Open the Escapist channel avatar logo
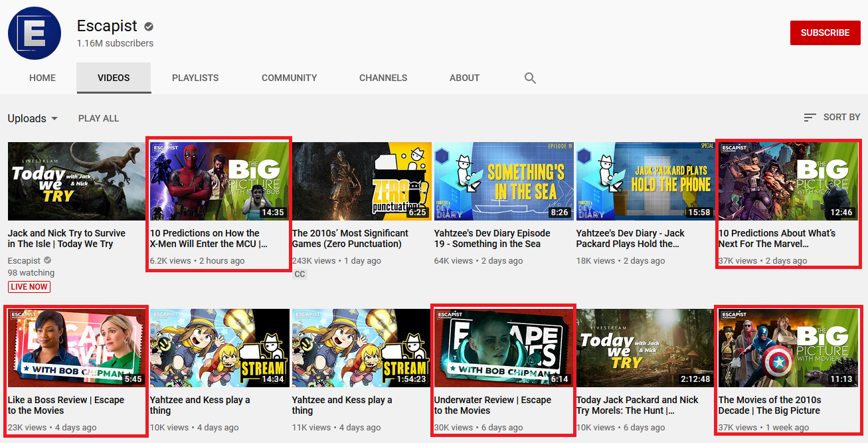Screen dimensions: 868x443 click(x=35, y=33)
